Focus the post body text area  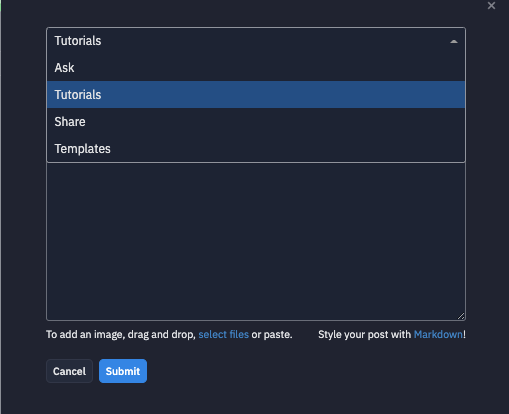(256, 242)
